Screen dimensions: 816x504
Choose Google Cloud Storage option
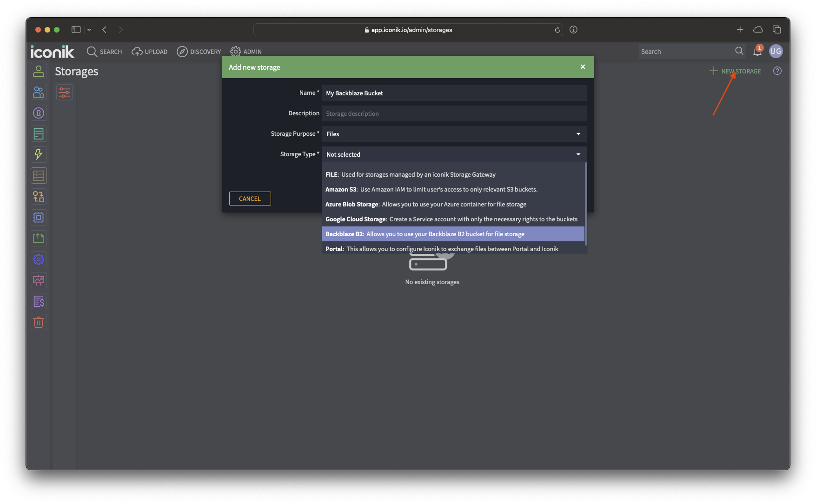point(453,219)
